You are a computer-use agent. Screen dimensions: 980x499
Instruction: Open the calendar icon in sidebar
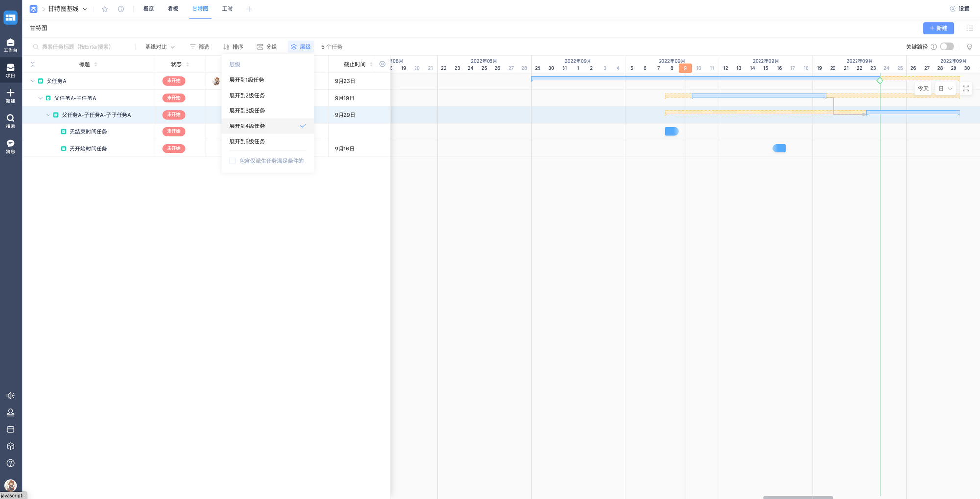(x=10, y=429)
